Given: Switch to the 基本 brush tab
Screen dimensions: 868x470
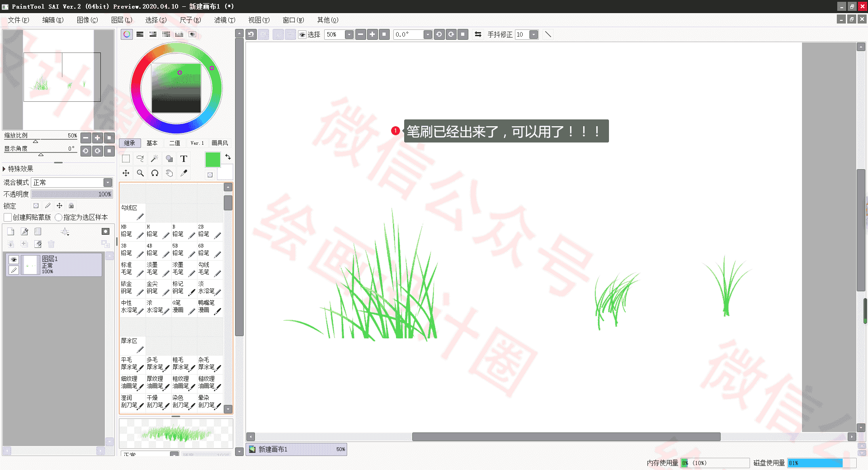Looking at the screenshot, I should pyautogui.click(x=152, y=143).
